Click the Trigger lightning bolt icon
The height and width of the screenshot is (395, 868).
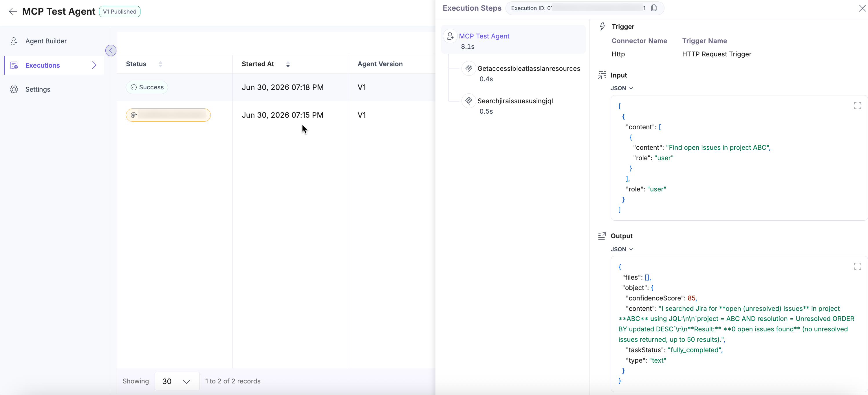(603, 26)
